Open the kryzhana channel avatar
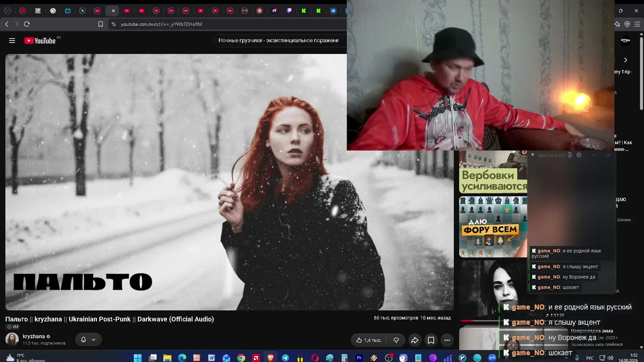Viewport: 644px width, 362px height. tap(12, 339)
